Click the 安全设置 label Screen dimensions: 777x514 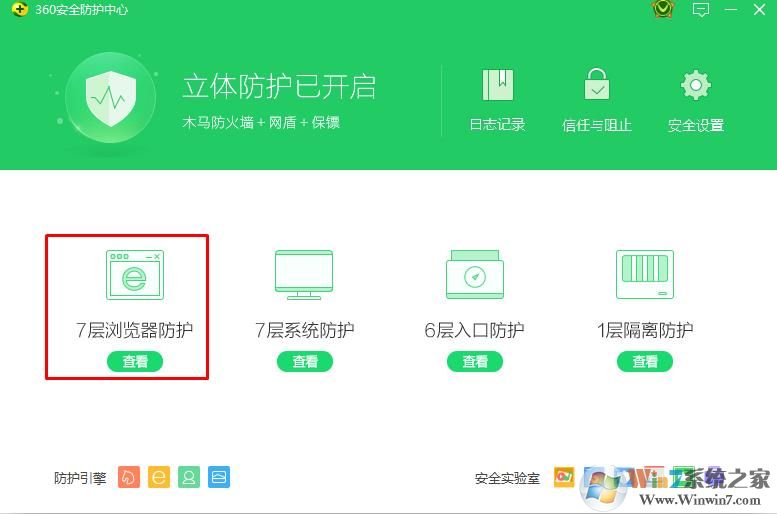coord(696,125)
